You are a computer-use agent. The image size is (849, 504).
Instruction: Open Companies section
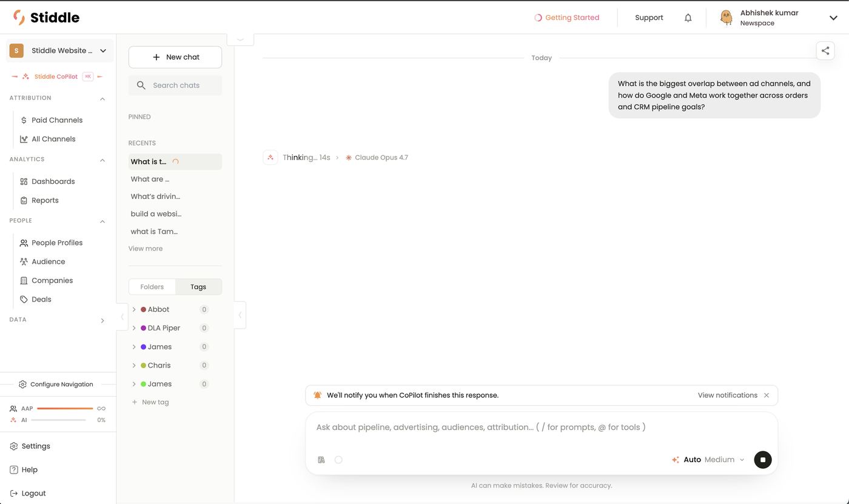pos(52,280)
